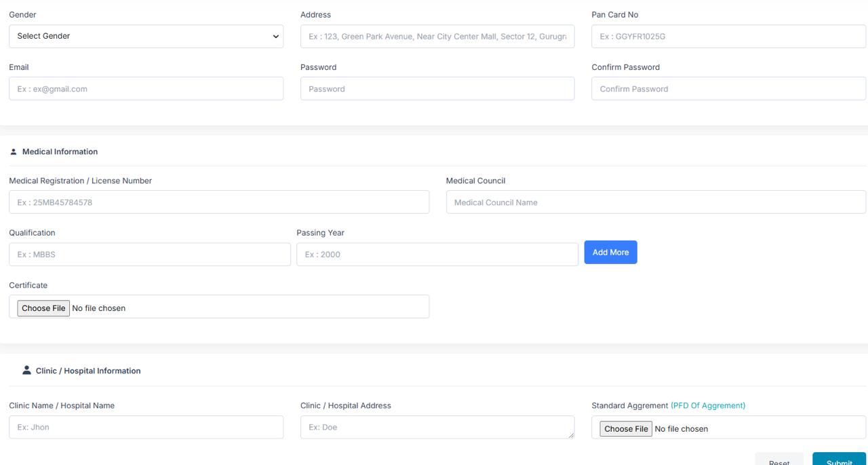
Task: Click the person icon beside Clinic / Hospital Information
Action: [x=26, y=371]
